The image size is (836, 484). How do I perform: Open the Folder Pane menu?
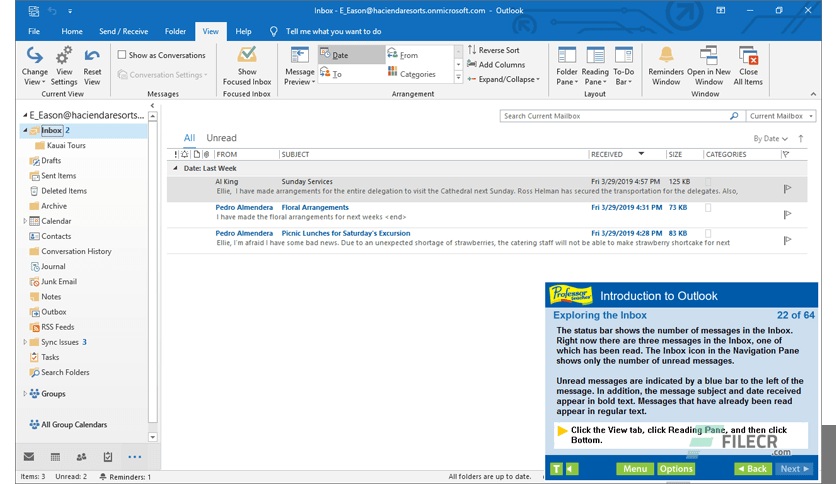point(567,66)
